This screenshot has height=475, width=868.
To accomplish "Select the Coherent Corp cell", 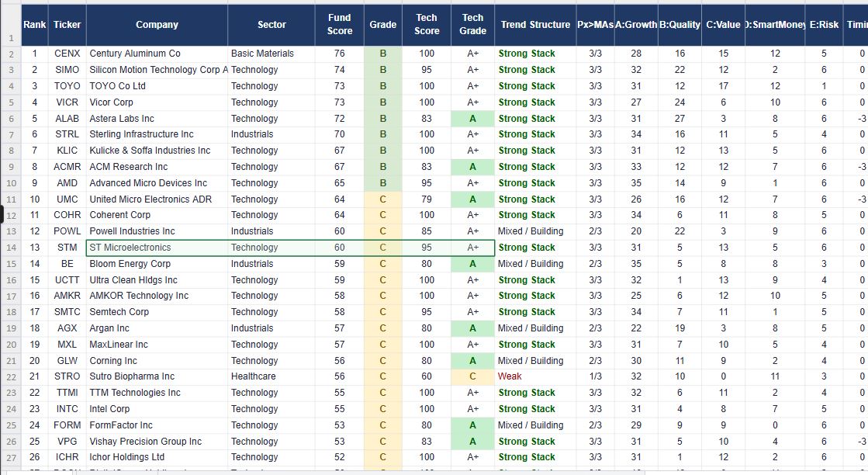I will tap(157, 215).
